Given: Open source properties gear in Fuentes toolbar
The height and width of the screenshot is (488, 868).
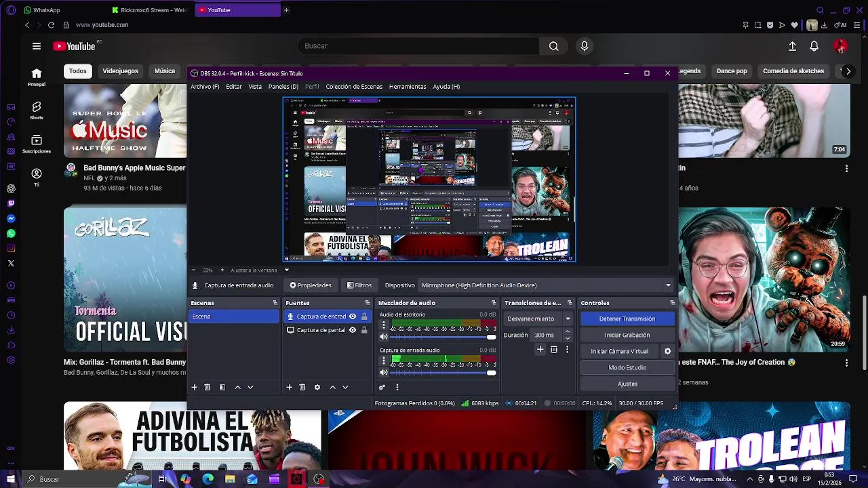Looking at the screenshot, I should pyautogui.click(x=317, y=387).
